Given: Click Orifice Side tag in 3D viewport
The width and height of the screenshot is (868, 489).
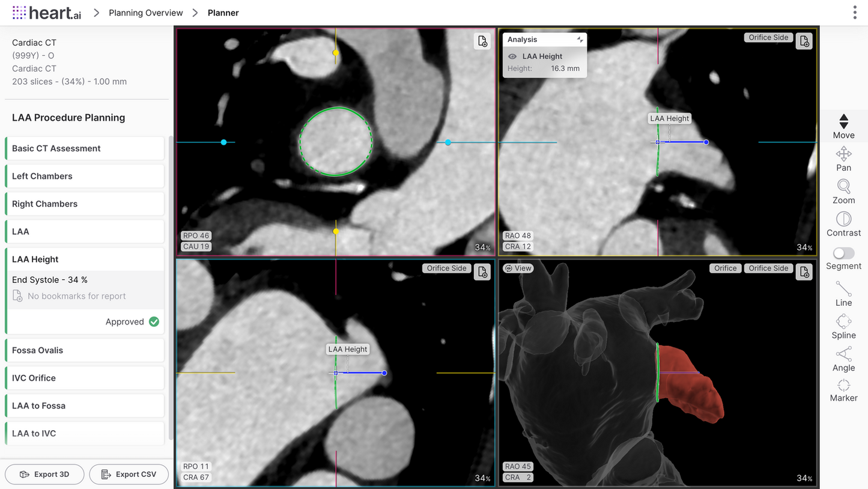Looking at the screenshot, I should (x=768, y=269).
